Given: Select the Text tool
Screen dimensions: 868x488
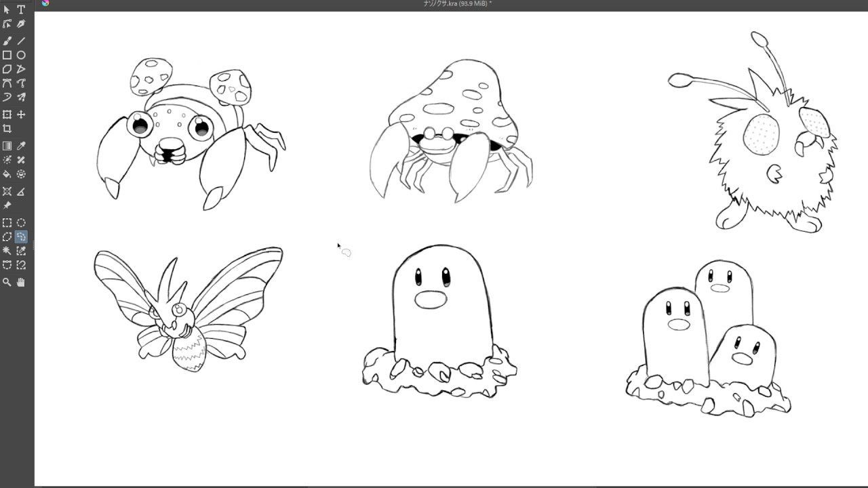Looking at the screenshot, I should 21,10.
